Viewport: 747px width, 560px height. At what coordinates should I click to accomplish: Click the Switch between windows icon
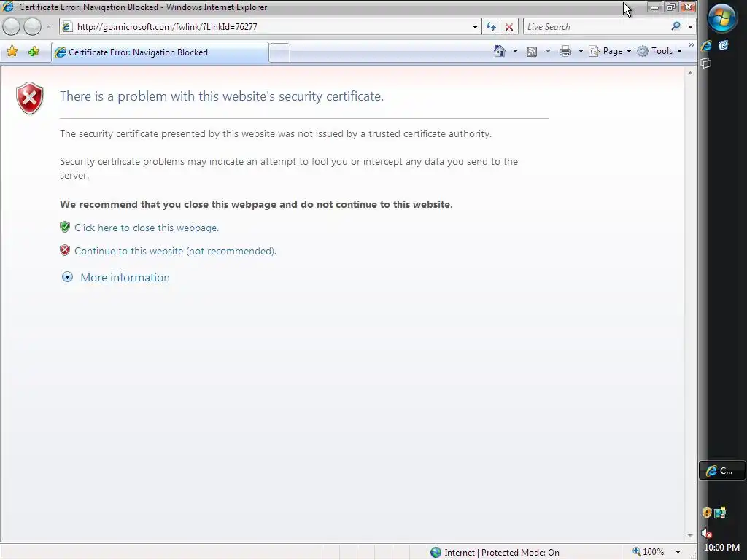(x=706, y=63)
